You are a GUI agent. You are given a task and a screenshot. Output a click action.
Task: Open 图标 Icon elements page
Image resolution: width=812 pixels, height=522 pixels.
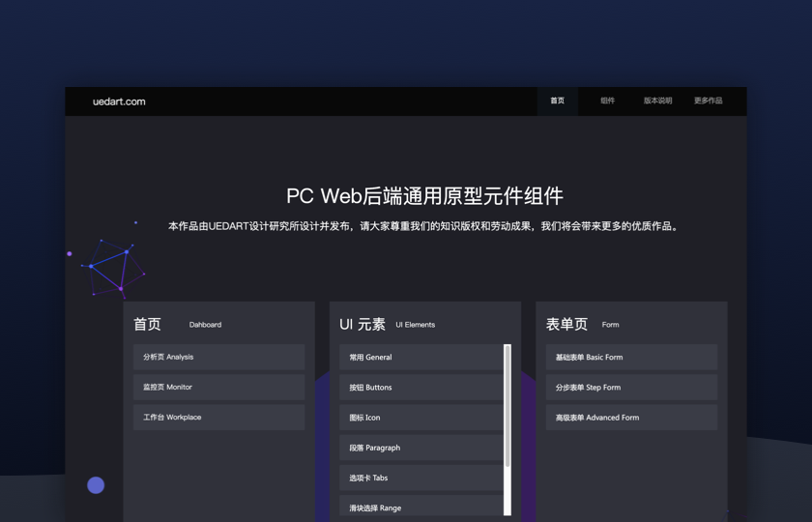[421, 418]
